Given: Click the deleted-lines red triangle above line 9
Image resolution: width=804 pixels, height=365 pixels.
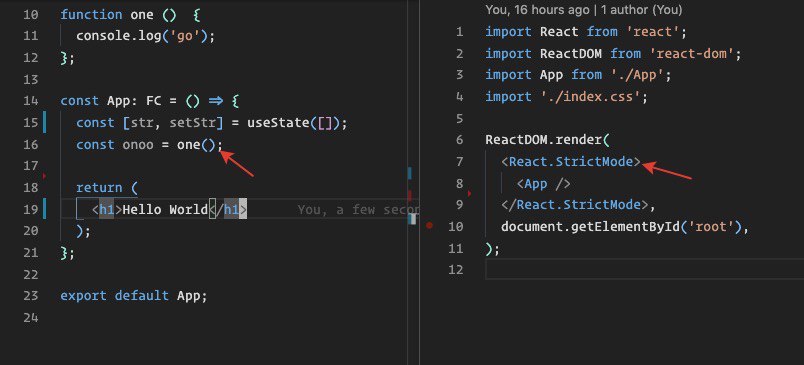Looking at the screenshot, I should click(470, 194).
